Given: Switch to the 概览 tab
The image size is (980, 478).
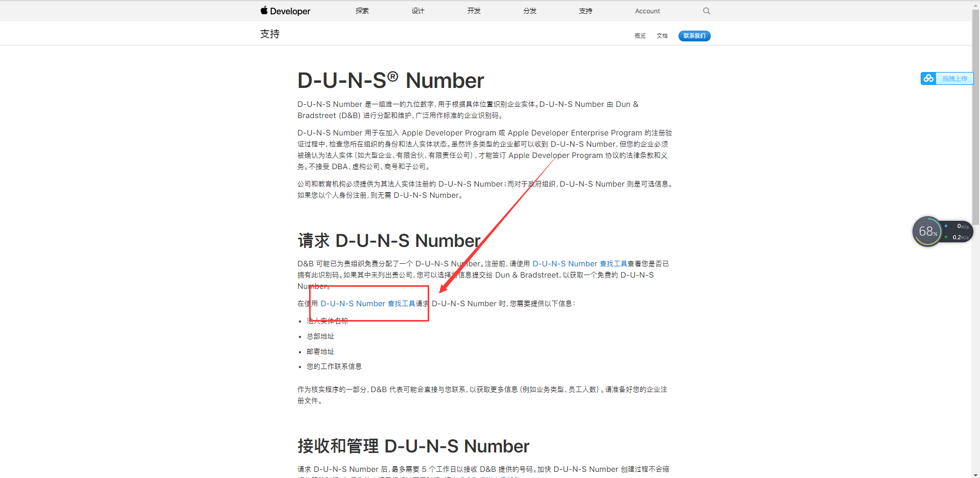Looking at the screenshot, I should point(640,36).
